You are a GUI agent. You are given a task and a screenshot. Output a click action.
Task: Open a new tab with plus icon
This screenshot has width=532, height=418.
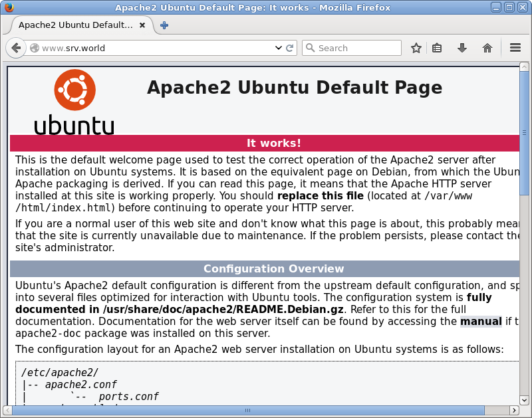(x=164, y=25)
